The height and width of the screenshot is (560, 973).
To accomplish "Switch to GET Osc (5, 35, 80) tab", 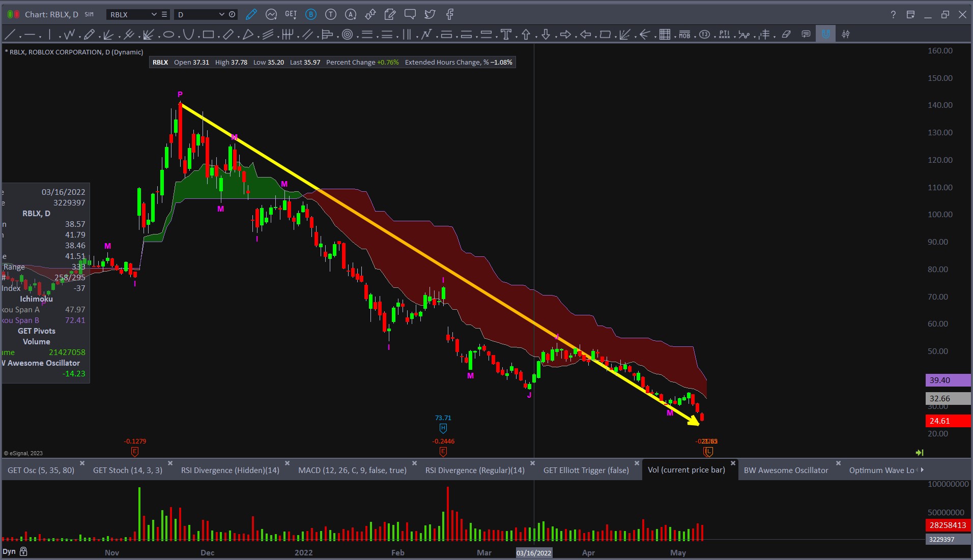I will pos(41,470).
